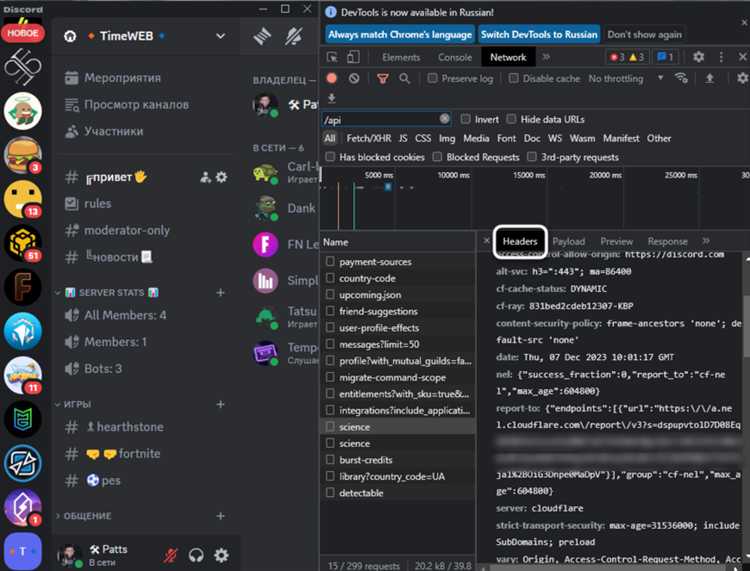Open TimeWEB server dropdown menu
The width and height of the screenshot is (750, 571).
(220, 36)
